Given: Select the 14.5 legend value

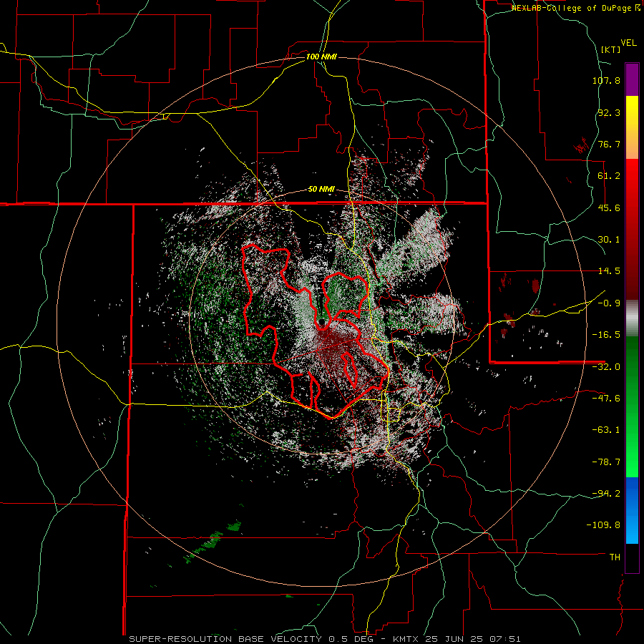Looking at the screenshot, I should tap(609, 271).
